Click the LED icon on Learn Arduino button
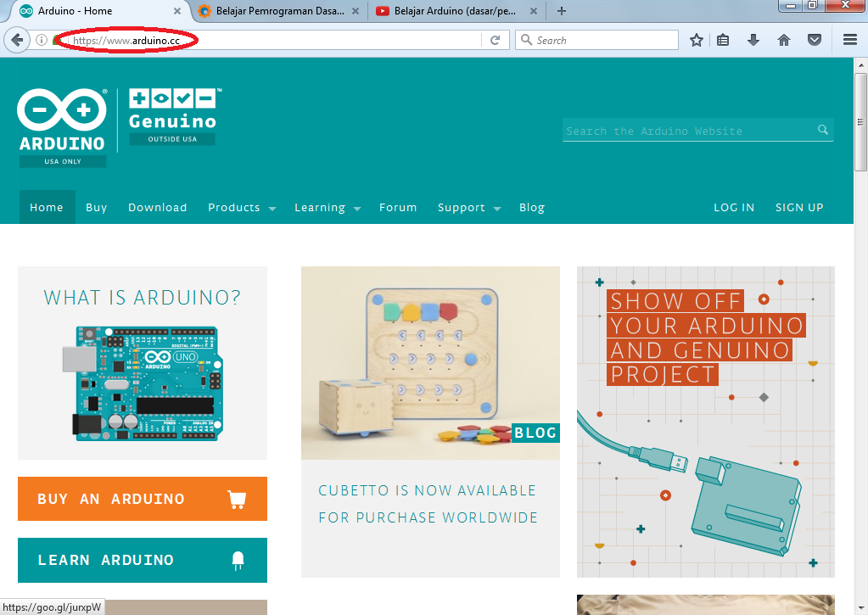 coord(238,560)
